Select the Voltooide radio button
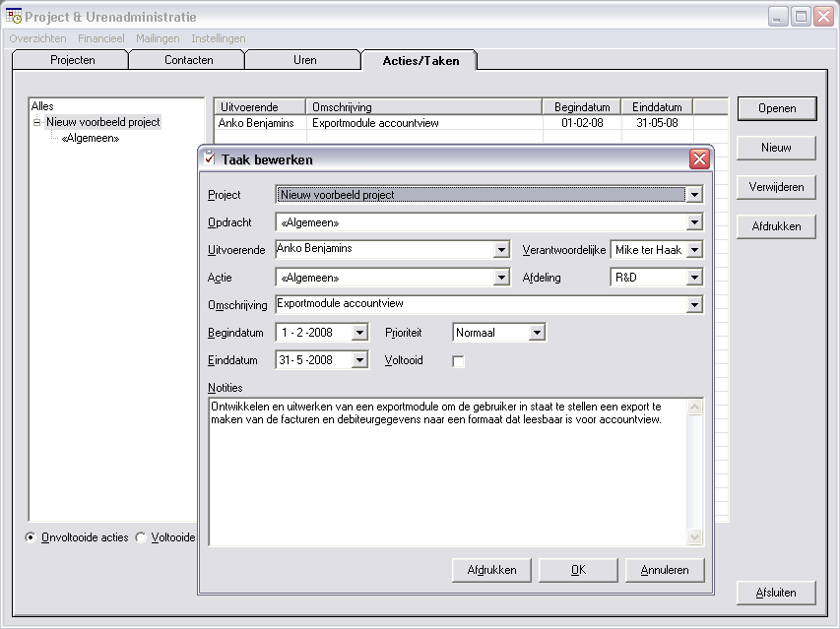840x629 pixels. (x=141, y=536)
